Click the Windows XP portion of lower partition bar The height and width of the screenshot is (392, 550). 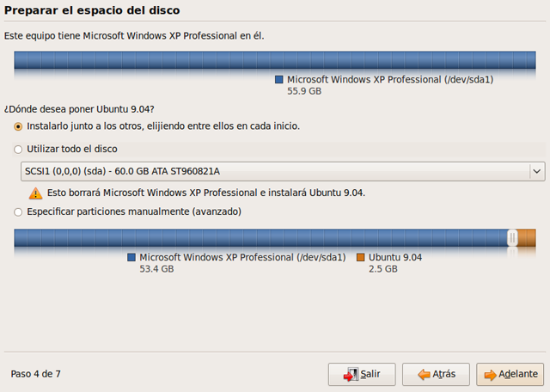[258, 238]
